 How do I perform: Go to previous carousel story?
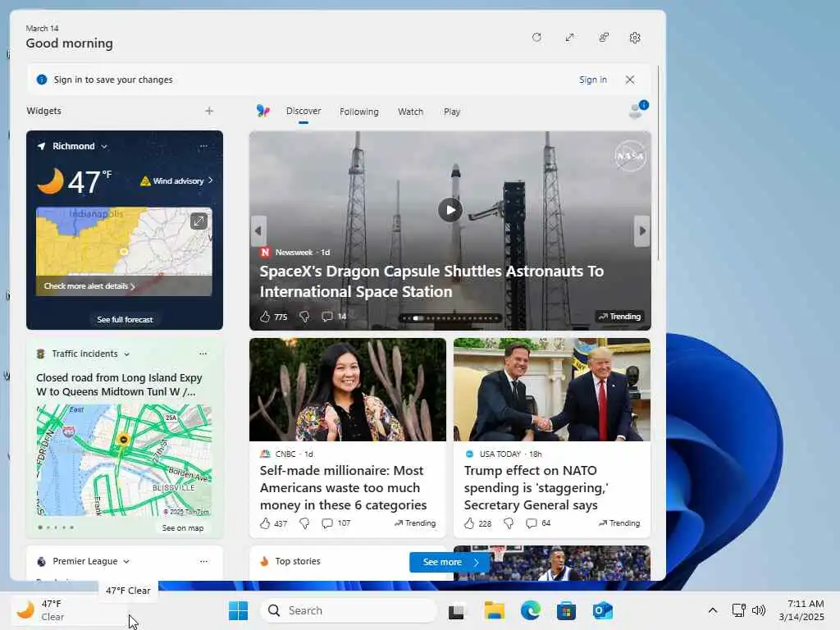click(258, 231)
